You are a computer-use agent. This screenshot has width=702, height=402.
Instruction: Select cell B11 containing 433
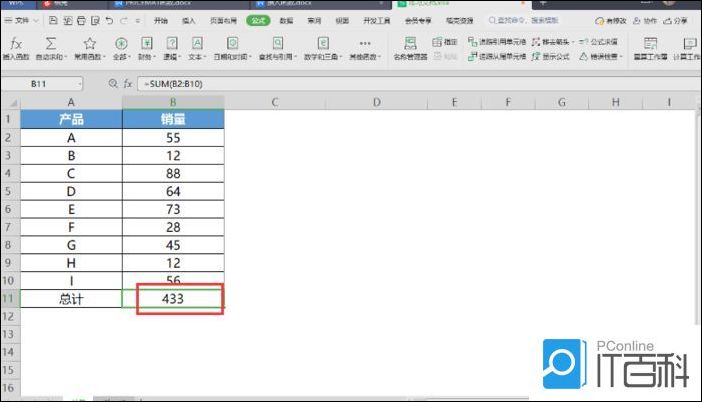[173, 298]
